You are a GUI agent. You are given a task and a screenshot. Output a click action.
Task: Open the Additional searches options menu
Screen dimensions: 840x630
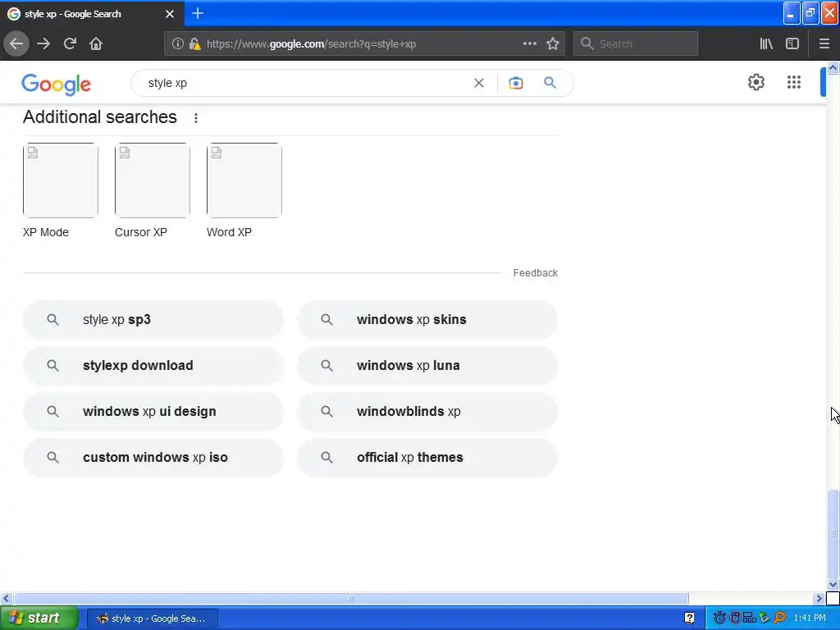[x=196, y=118]
